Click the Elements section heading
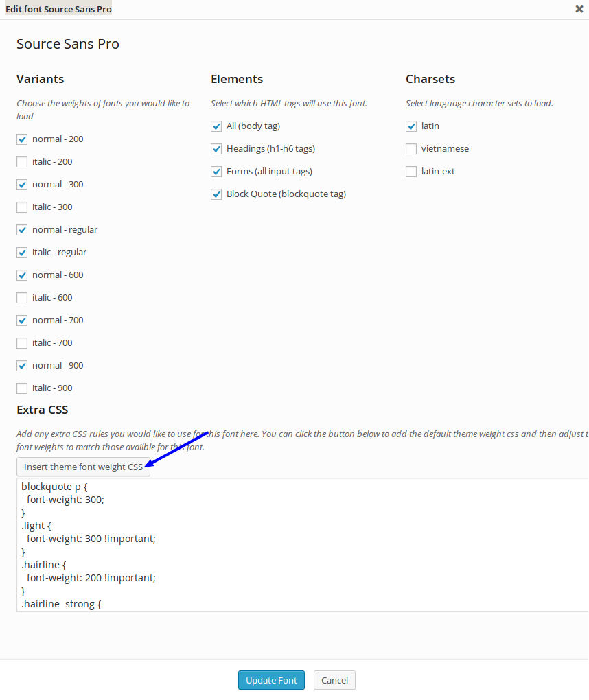 tap(237, 79)
